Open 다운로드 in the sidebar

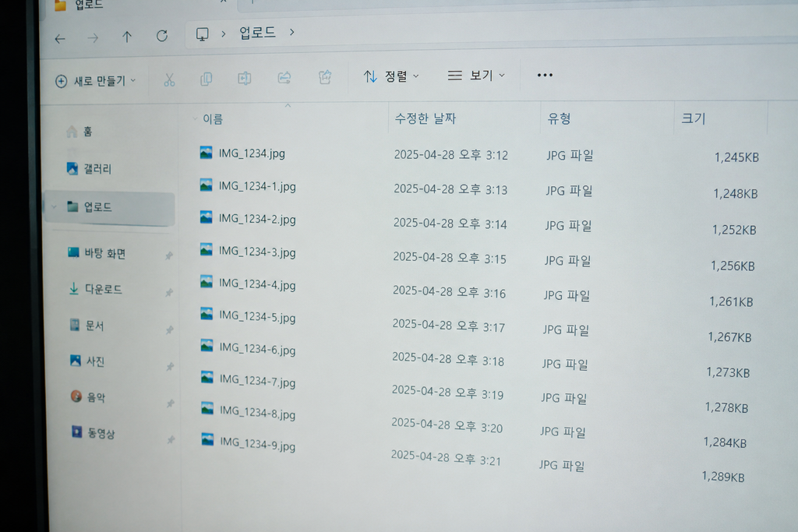[x=96, y=289]
